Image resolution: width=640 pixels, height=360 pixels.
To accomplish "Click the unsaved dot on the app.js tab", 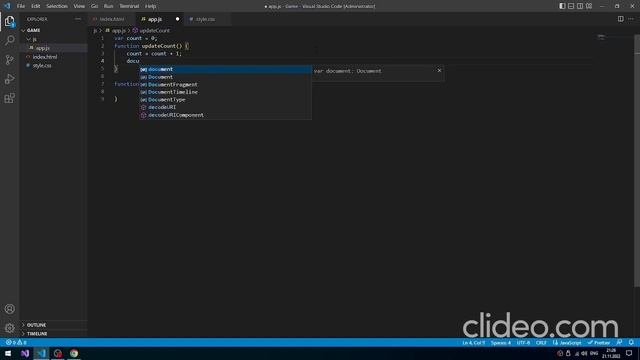I will [177, 19].
